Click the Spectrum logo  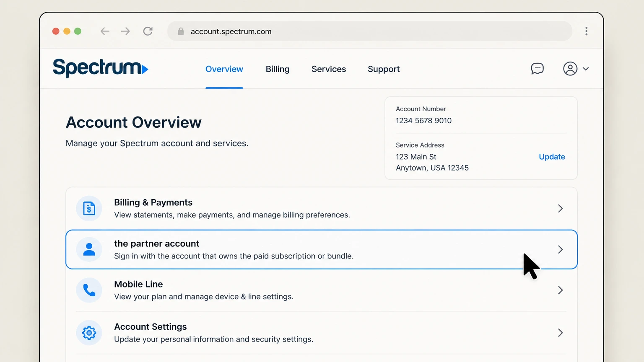(101, 68)
